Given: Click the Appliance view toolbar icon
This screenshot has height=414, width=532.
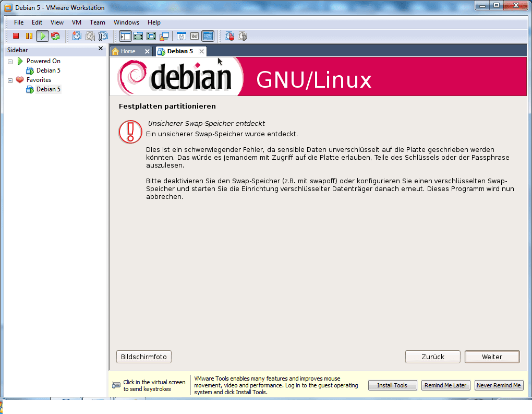Looking at the screenshot, I should pos(195,36).
